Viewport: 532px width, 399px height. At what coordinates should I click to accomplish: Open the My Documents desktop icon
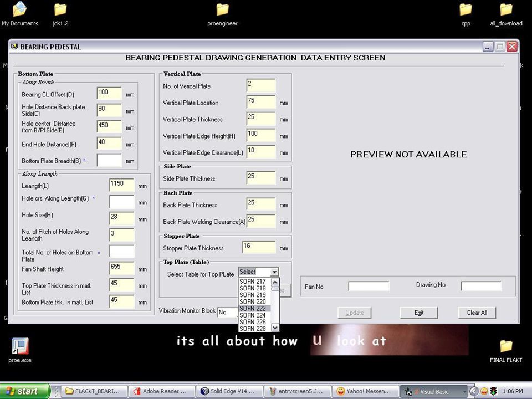20,13
